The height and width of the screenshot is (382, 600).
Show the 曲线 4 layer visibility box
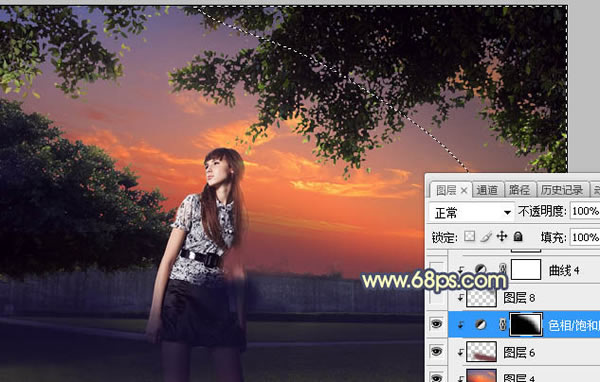(437, 270)
